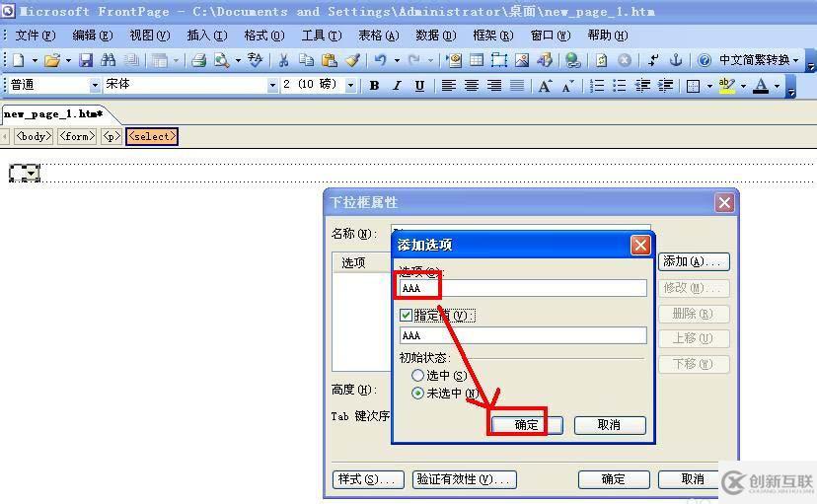Apply Underline formatting
The height and width of the screenshot is (504, 817).
(x=419, y=86)
